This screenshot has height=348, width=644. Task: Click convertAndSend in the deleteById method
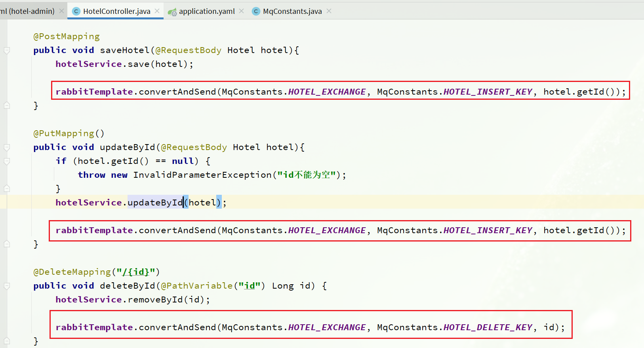pyautogui.click(x=177, y=327)
